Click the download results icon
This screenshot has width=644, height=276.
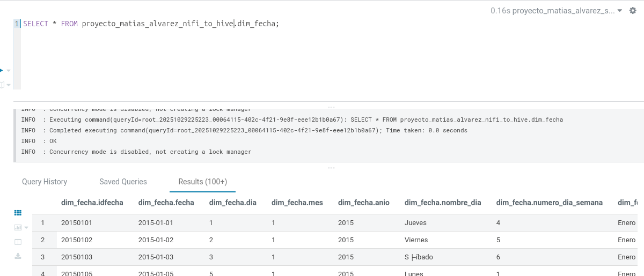pos(18,256)
